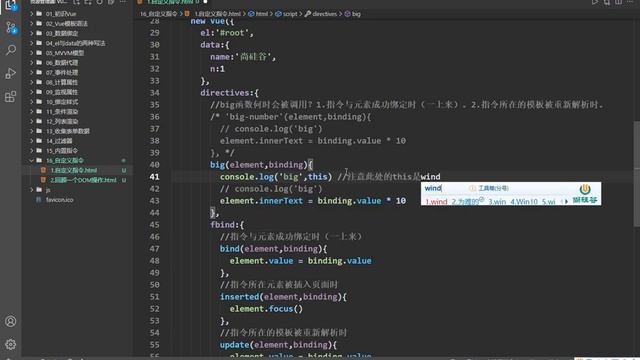Click 'n:1' on line 32
The image size is (640, 360).
coord(217,69)
